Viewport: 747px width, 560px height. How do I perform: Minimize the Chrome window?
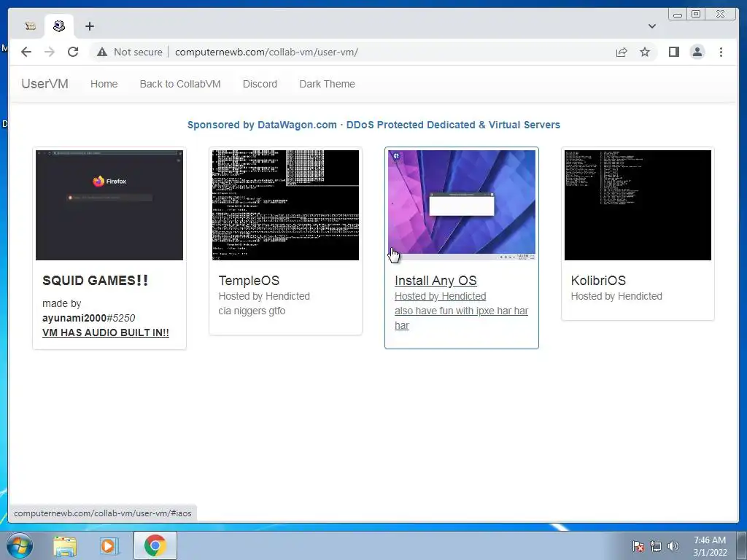coord(677,15)
